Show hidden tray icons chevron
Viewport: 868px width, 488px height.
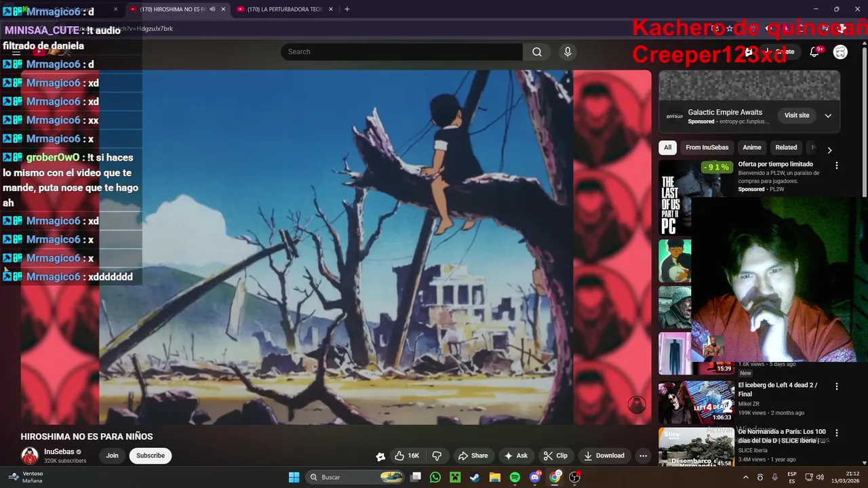point(746,477)
